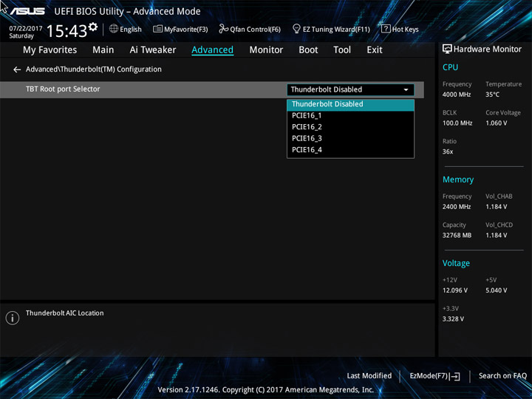Screen dimensions: 532x399
Task: Choose PCIE16_3 from the dropdown list
Action: (350, 139)
